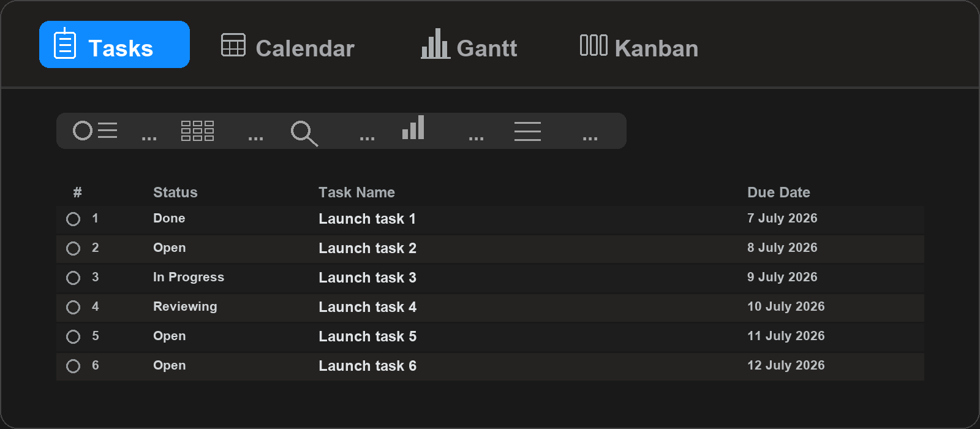Viewport: 980px width, 429px height.
Task: Click the bar chart icon in toolbar
Action: [x=413, y=127]
